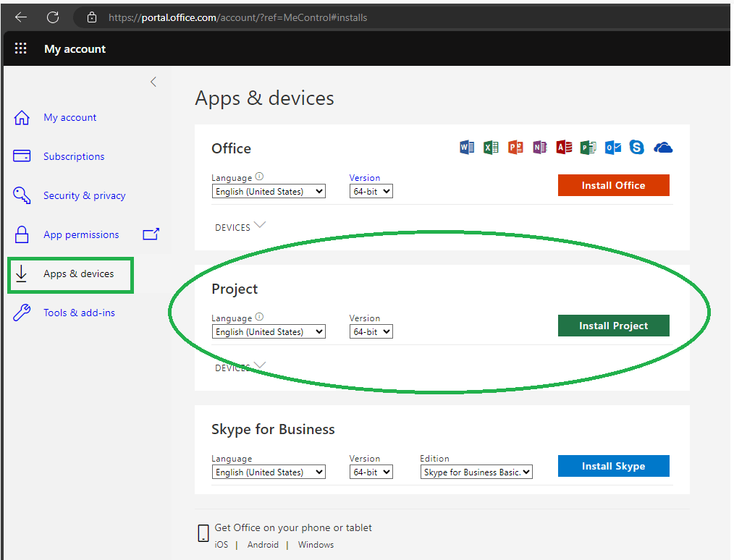Viewport: 734px width, 560px height.
Task: Click the OneNote icon in Office card
Action: pos(540,148)
